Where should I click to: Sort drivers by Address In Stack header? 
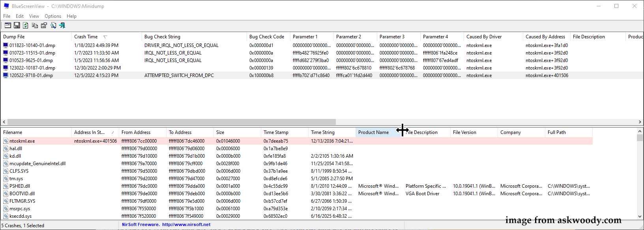(x=95, y=132)
